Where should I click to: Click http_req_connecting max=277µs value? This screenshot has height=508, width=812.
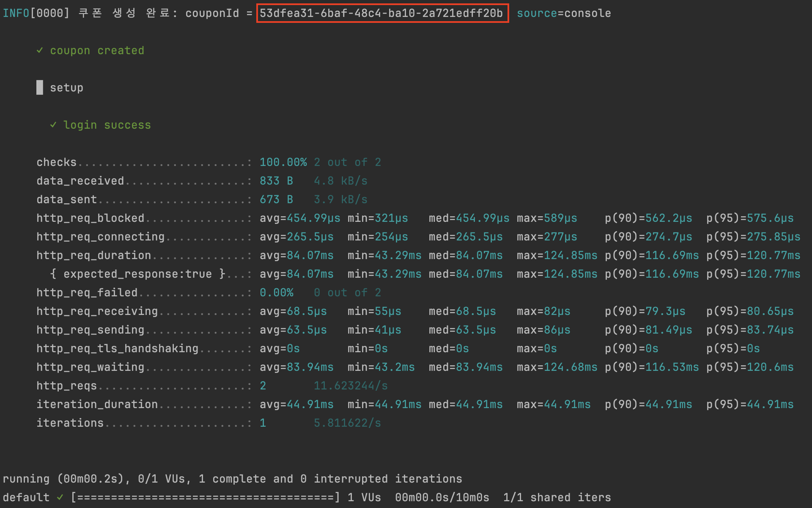[547, 237]
